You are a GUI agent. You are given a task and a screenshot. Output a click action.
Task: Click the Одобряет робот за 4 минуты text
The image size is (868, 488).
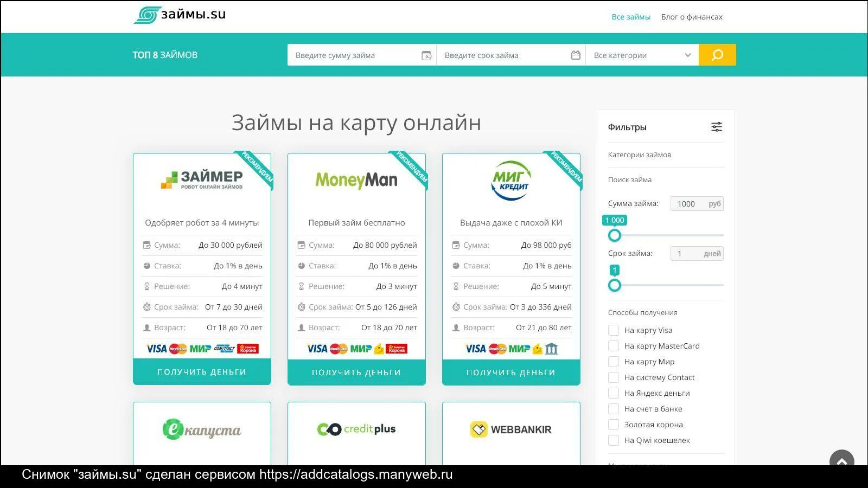[x=202, y=223]
